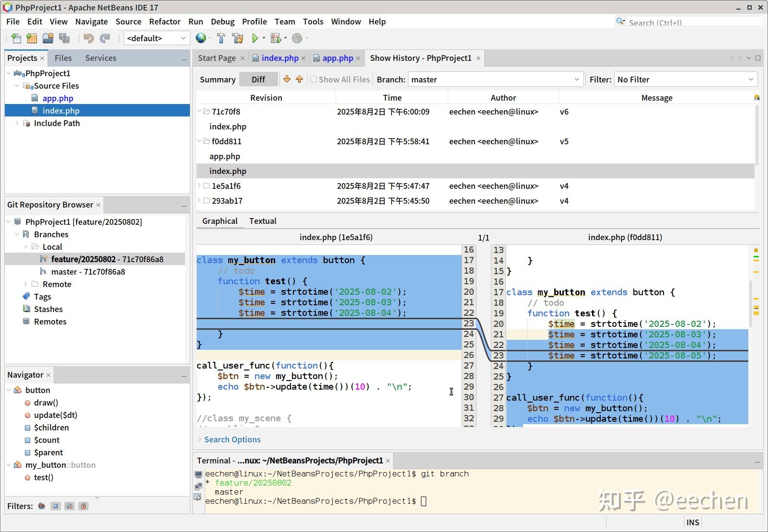
Task: Click in the Search input field
Action: pyautogui.click(x=695, y=22)
